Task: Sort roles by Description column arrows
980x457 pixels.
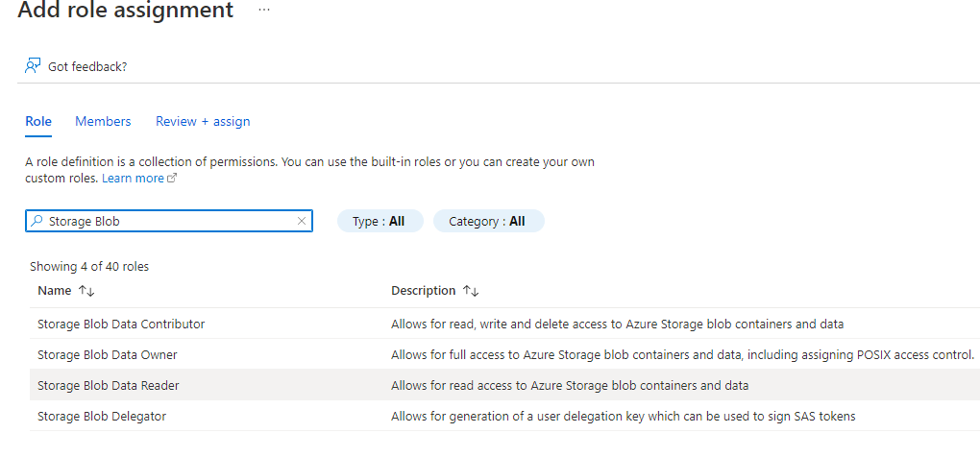Action: pyautogui.click(x=471, y=291)
